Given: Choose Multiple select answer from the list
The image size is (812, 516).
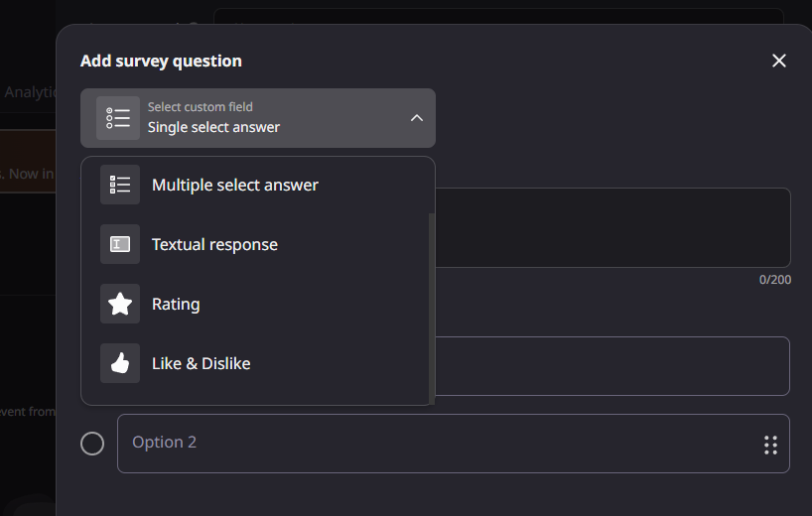Looking at the screenshot, I should 235,185.
